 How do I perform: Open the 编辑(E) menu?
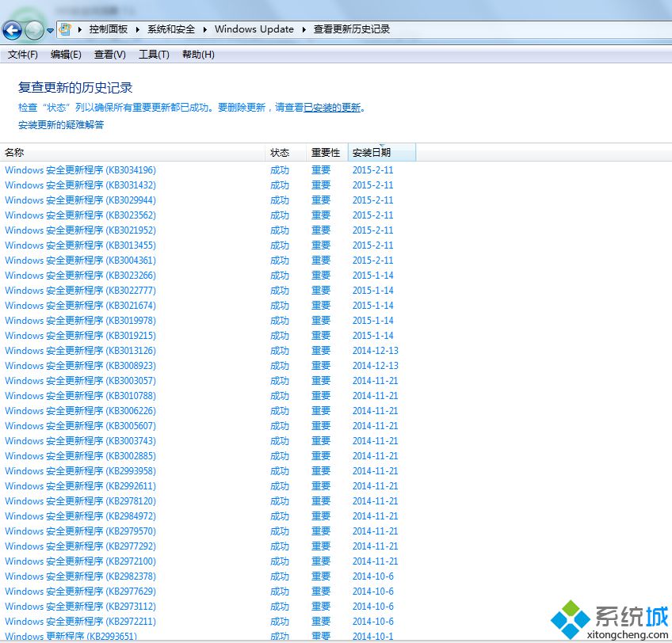coord(66,55)
